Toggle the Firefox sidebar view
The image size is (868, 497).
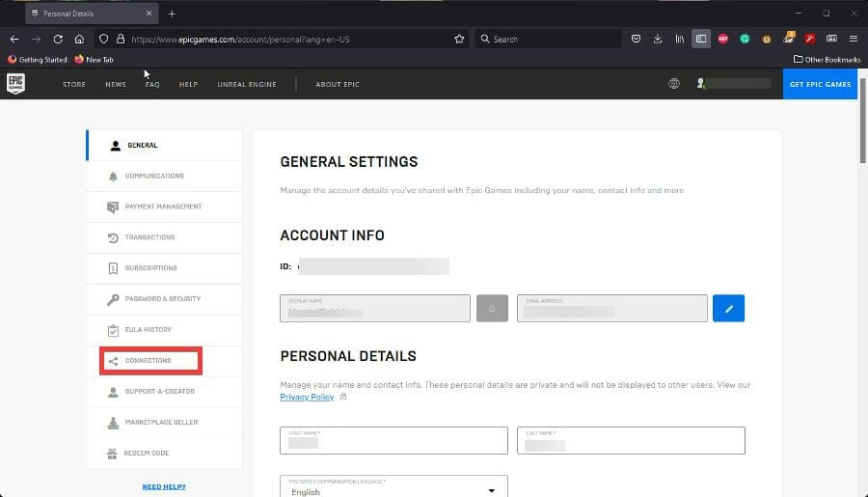click(x=701, y=39)
